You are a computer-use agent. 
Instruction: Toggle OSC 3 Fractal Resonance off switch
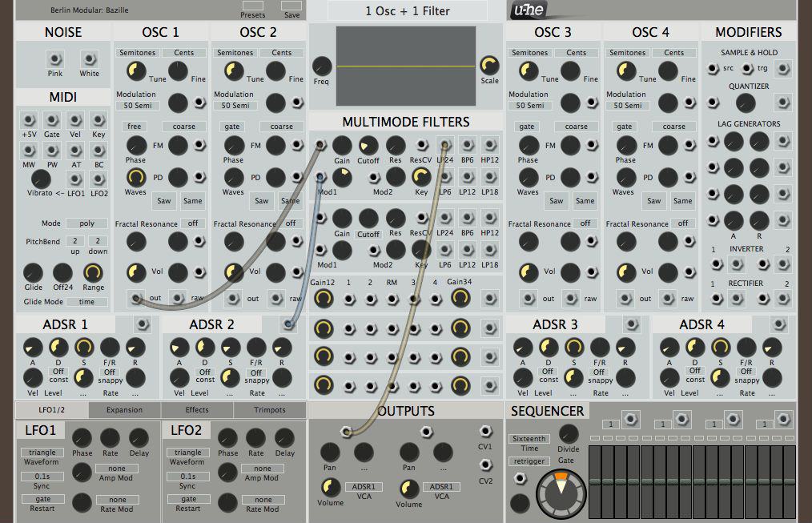pos(585,223)
